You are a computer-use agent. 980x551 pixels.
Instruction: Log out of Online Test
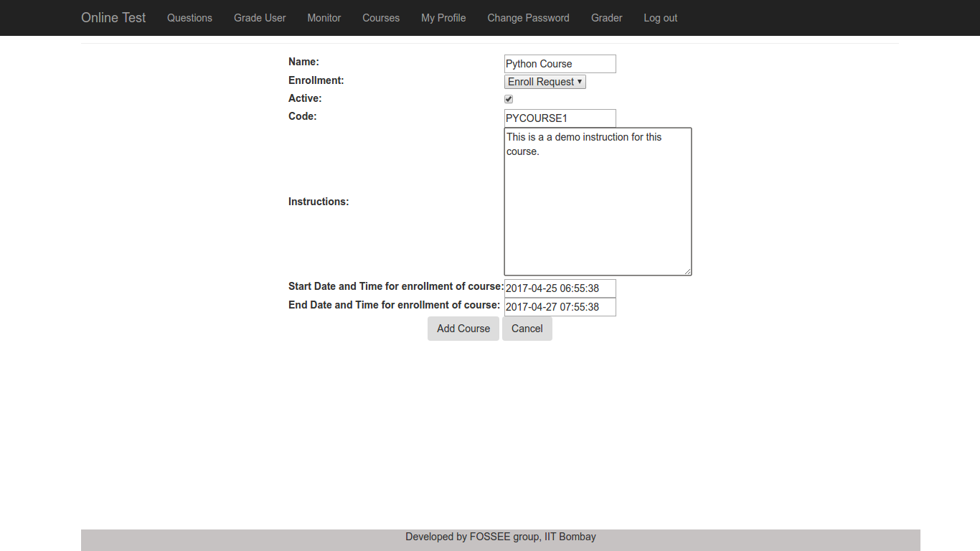pyautogui.click(x=660, y=18)
